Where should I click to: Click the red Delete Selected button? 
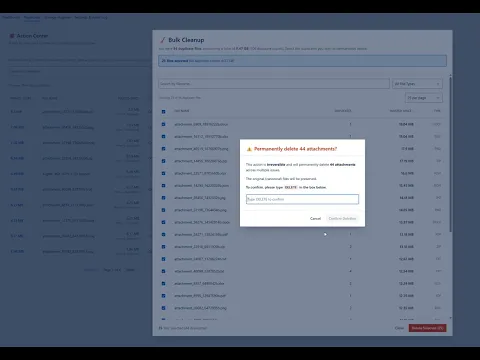[x=427, y=328]
